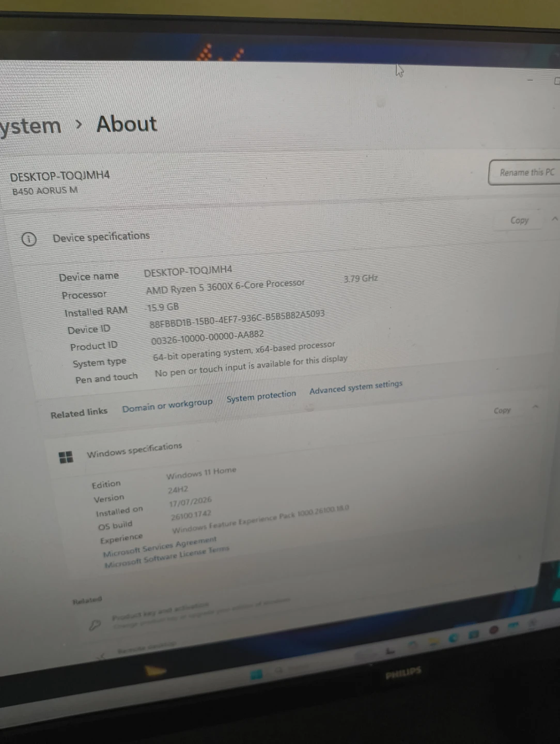
Task: Collapse the Device specifications section
Action: (554, 219)
